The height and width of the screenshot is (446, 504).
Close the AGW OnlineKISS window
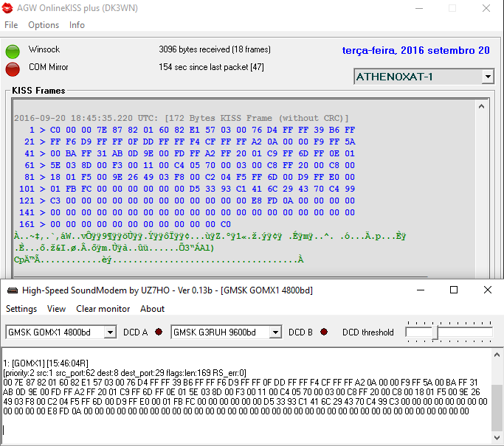coord(486,8)
